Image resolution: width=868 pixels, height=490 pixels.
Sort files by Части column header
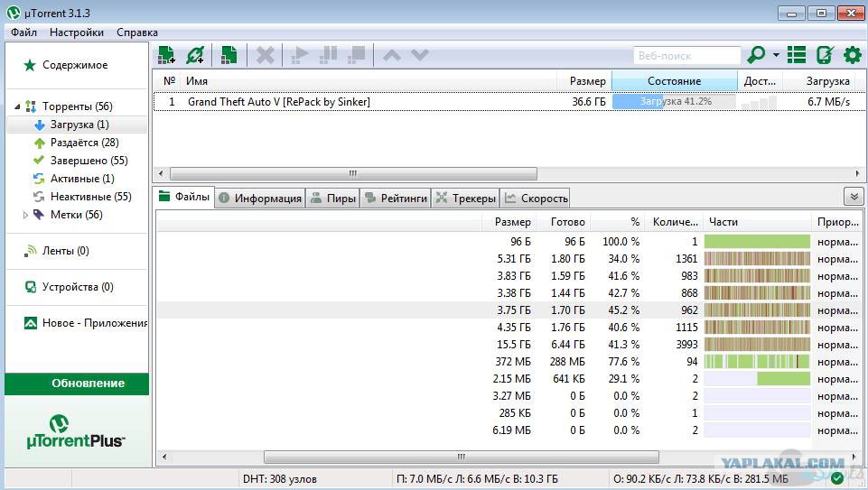pos(756,222)
